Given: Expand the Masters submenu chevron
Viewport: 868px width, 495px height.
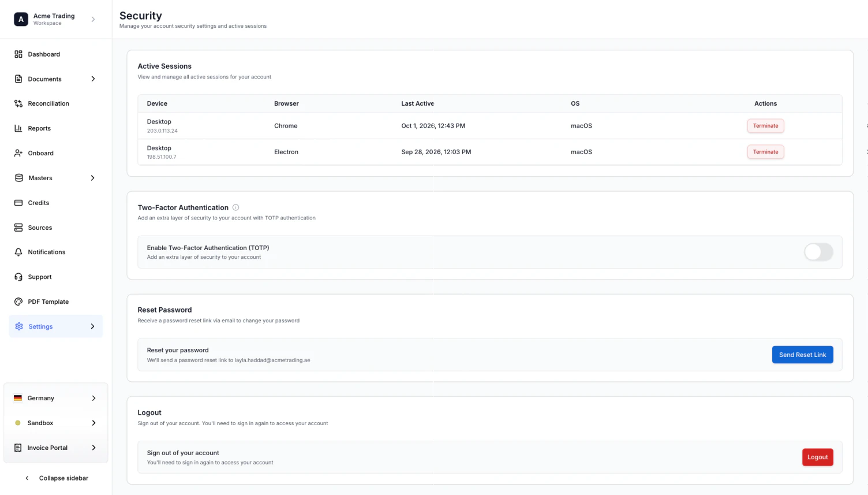Looking at the screenshot, I should point(92,178).
